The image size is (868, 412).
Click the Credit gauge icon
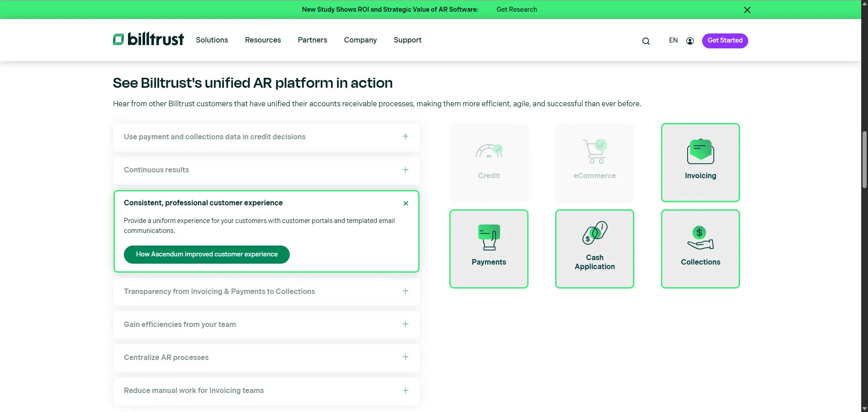click(489, 151)
